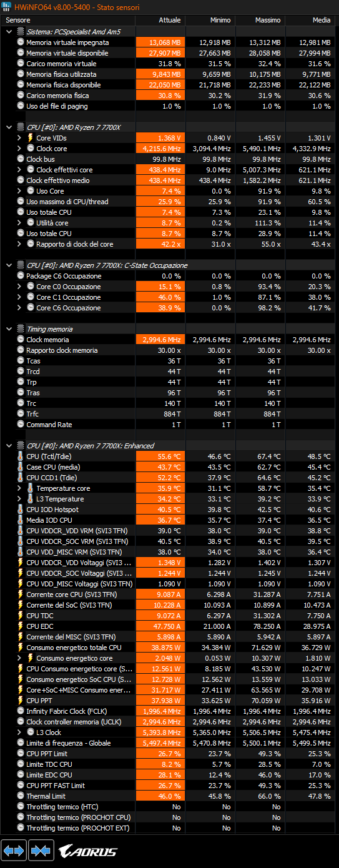Expand the Core VIDs row

(x=21, y=138)
